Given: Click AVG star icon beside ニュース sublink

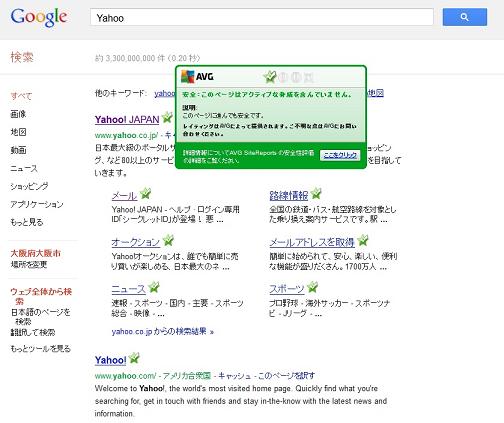Looking at the screenshot, I should (x=154, y=287).
